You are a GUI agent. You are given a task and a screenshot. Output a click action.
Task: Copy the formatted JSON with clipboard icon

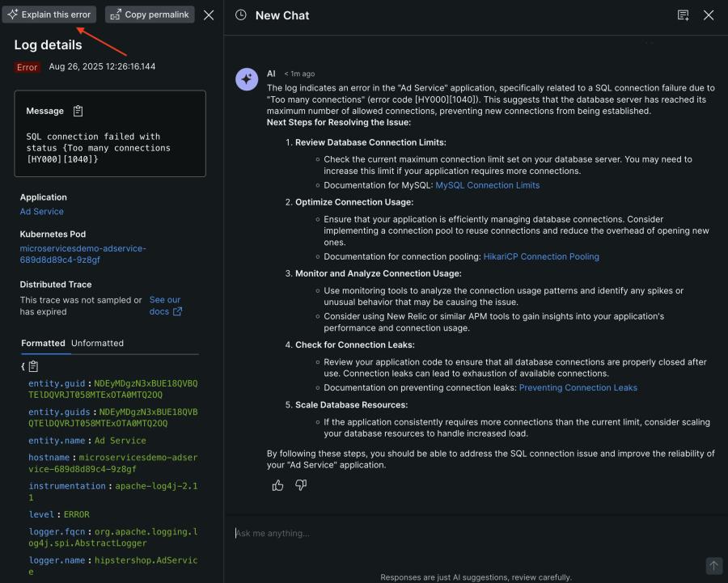[33, 366]
